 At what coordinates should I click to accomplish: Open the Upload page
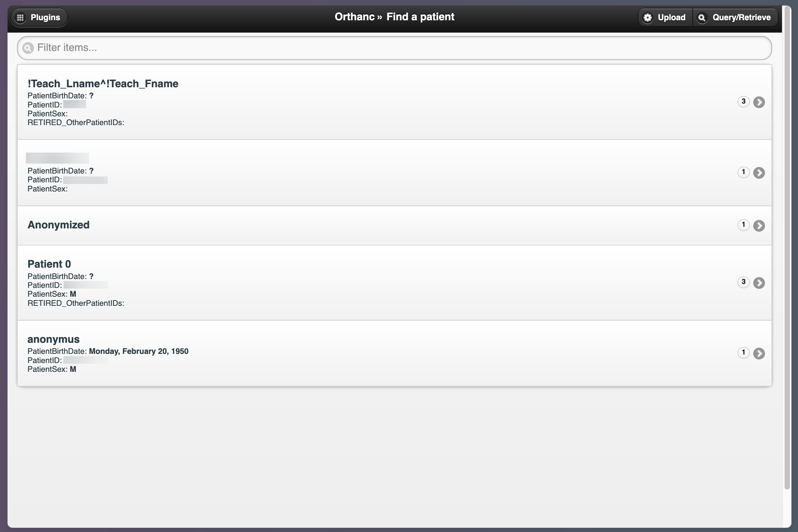coord(671,17)
